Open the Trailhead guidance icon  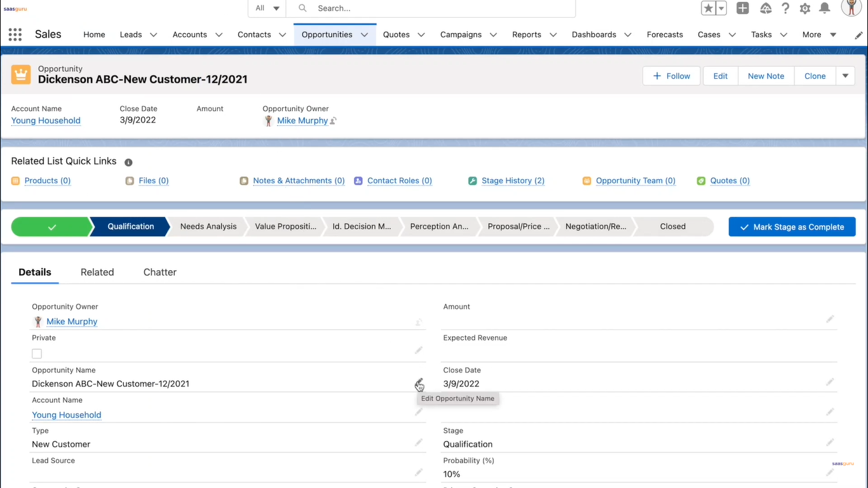766,8
